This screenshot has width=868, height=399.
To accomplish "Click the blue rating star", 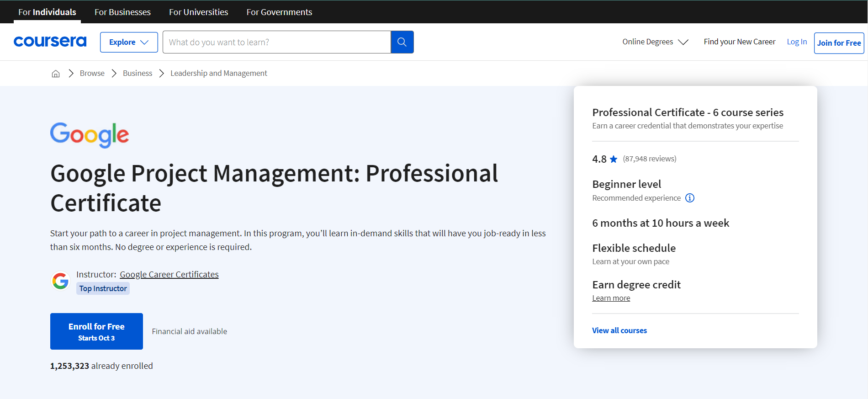I will 614,159.
